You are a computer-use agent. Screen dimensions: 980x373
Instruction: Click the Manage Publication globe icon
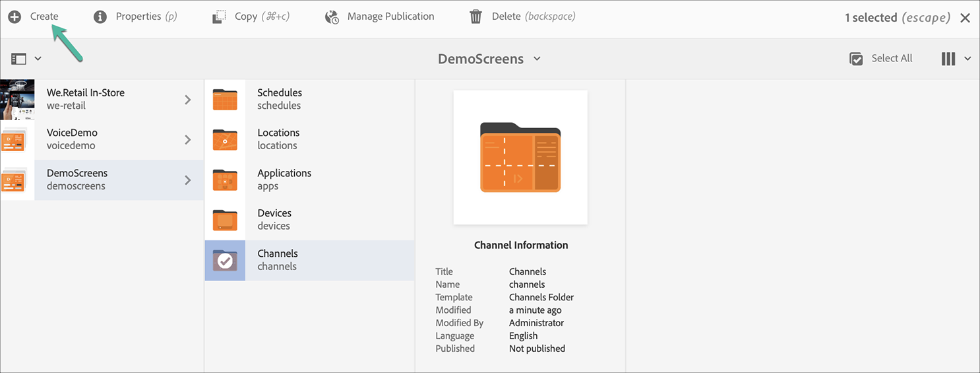tap(332, 17)
